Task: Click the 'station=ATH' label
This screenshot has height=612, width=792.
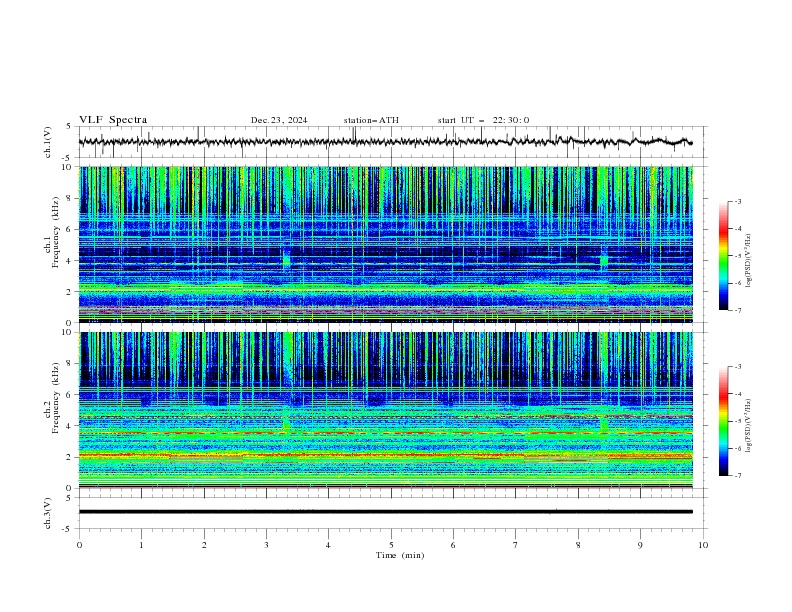Action: click(371, 120)
